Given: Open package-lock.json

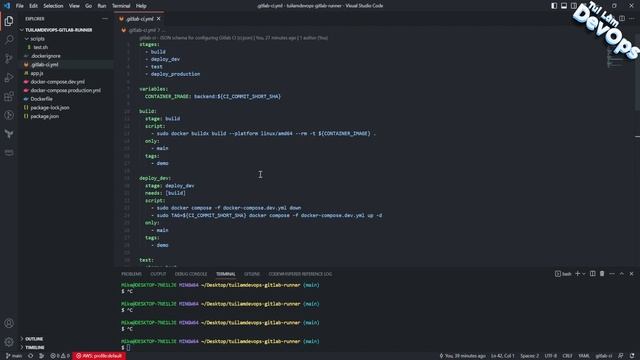Looking at the screenshot, I should (50, 108).
